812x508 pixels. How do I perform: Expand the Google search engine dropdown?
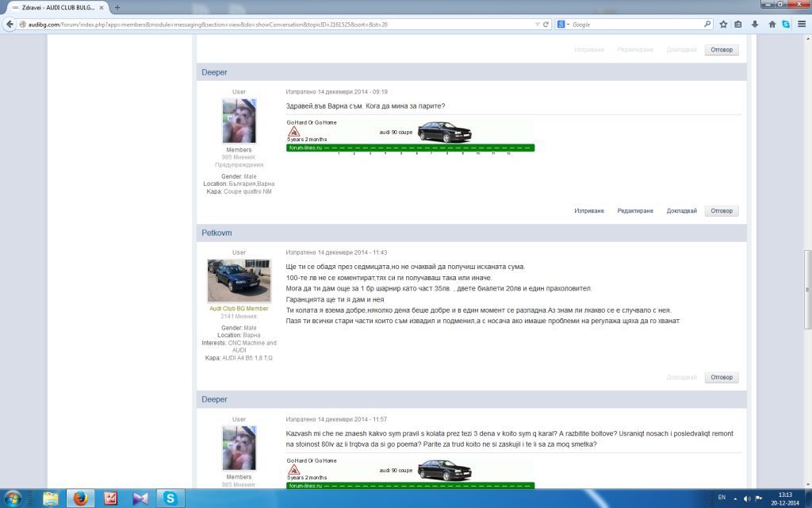pos(564,25)
